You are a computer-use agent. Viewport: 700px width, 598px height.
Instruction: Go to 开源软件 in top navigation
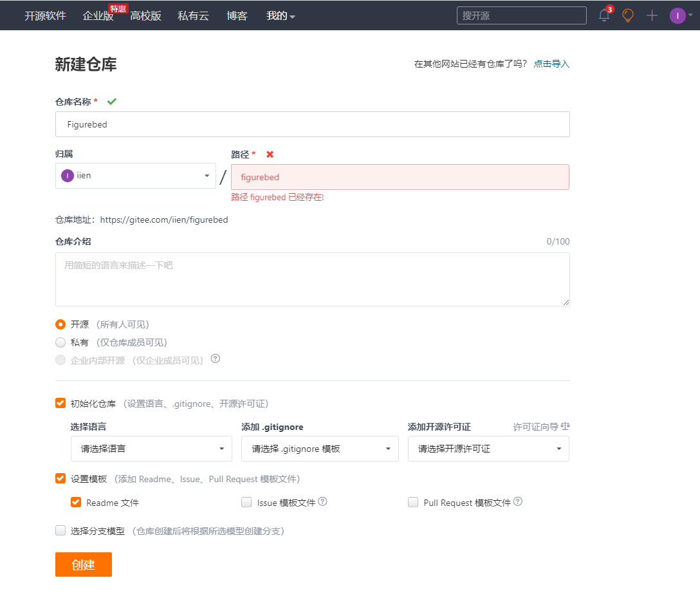45,15
